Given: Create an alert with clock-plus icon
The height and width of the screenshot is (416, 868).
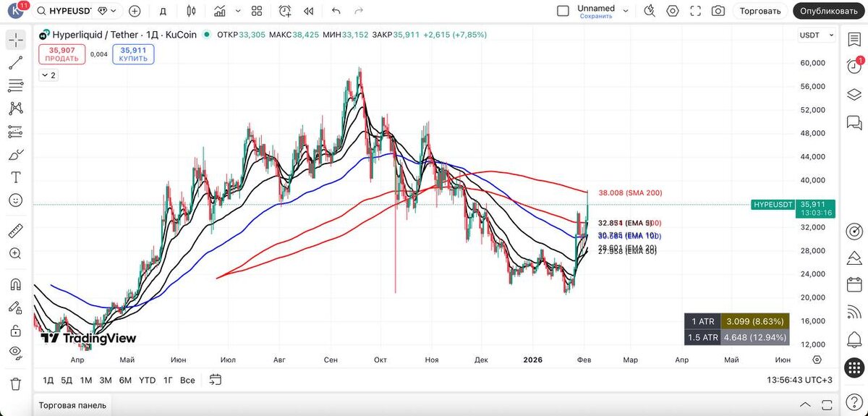Looking at the screenshot, I should [285, 11].
